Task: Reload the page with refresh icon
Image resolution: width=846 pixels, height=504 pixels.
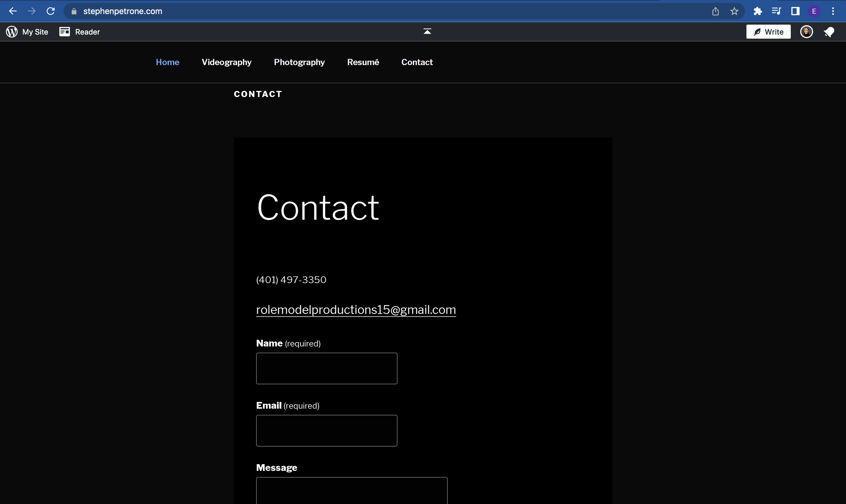Action: [51, 11]
